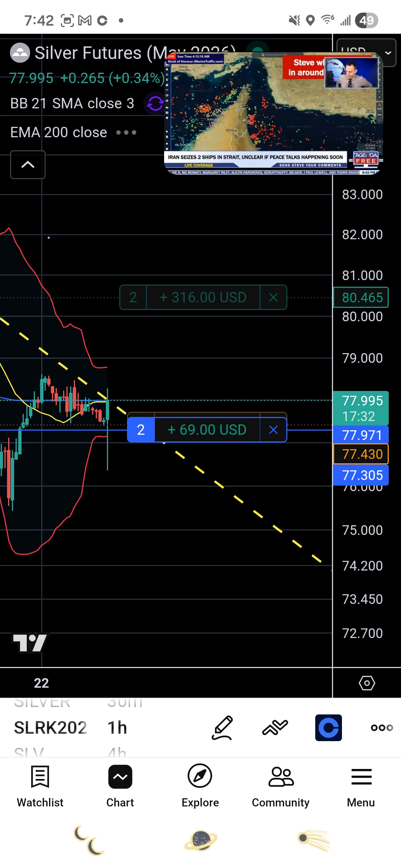
Task: Tap the +316.00 USD profit label
Action: pos(203,297)
